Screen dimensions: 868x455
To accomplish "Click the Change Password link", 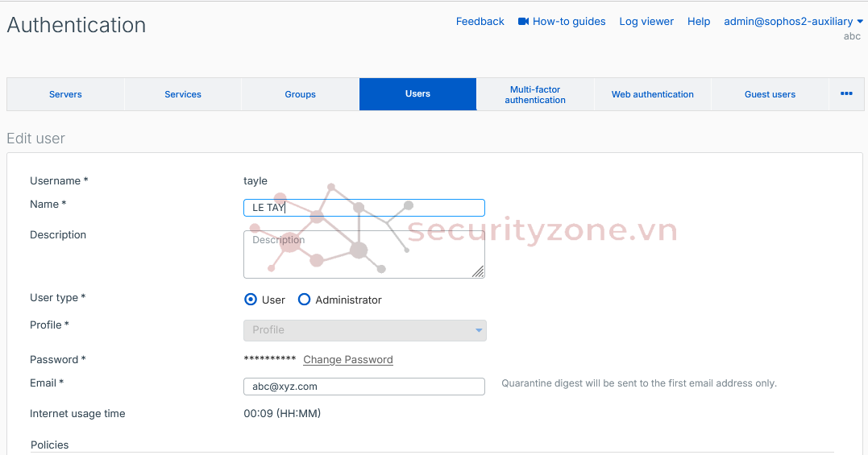I will [x=348, y=360].
